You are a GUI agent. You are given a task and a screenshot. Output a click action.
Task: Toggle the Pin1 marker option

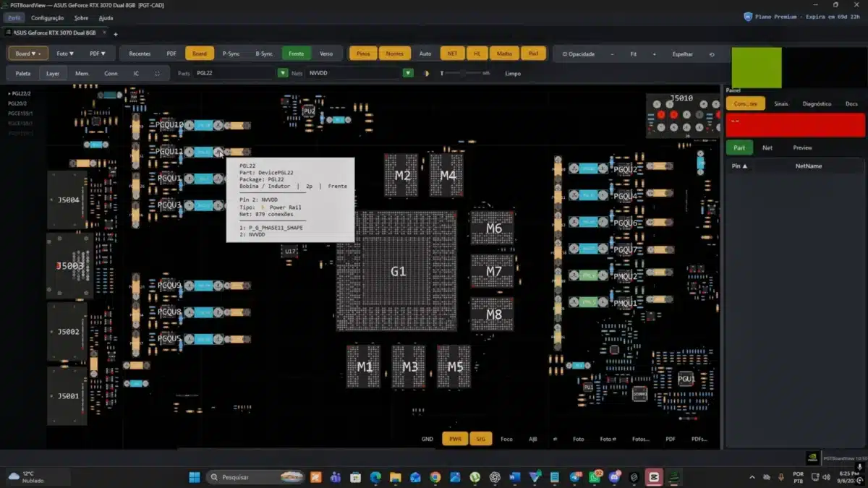click(x=533, y=53)
